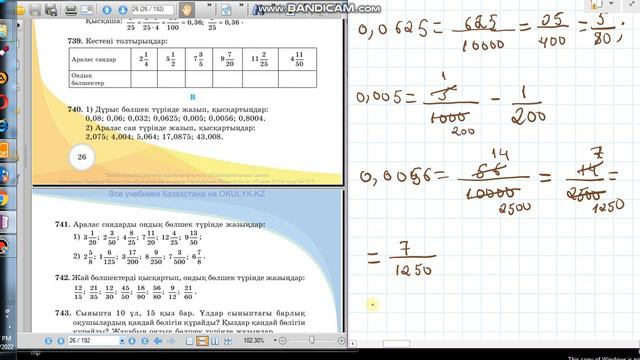
Task: Click the Next View forward arrow
Action: point(171,340)
